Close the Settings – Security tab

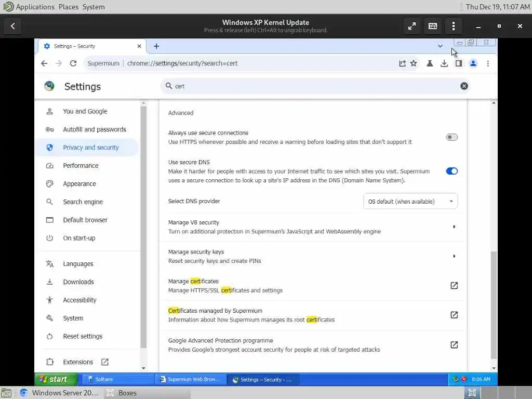(x=139, y=46)
